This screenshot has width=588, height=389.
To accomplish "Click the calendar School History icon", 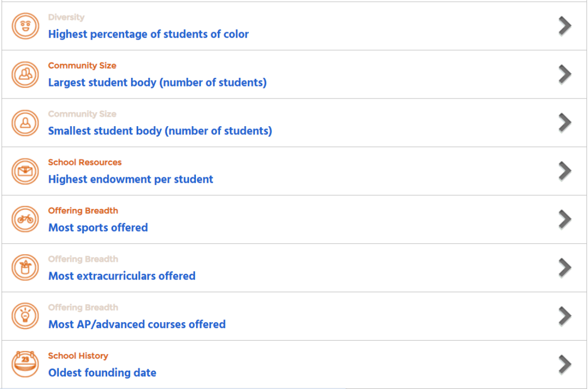I will pos(26,365).
